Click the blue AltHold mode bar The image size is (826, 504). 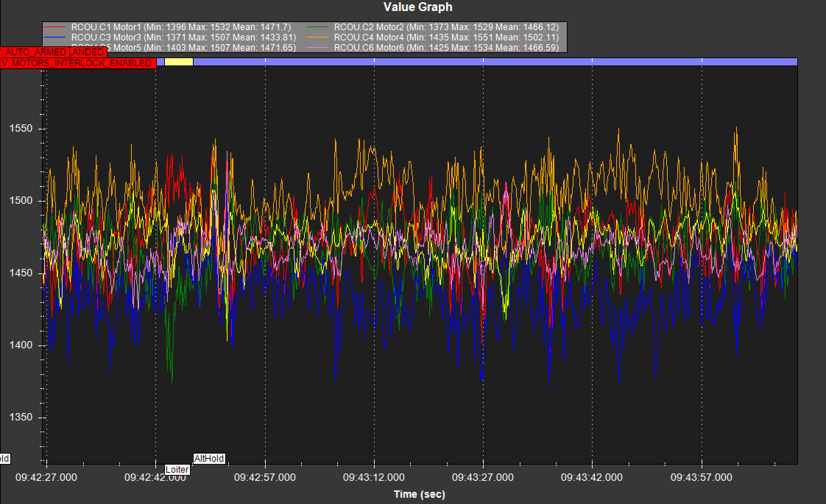tap(495, 62)
